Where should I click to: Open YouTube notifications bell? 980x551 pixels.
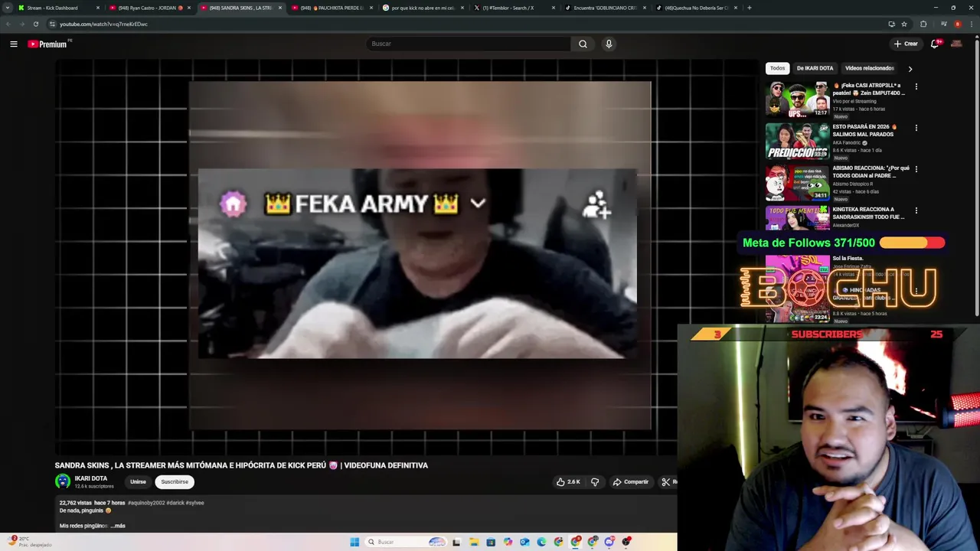(935, 44)
